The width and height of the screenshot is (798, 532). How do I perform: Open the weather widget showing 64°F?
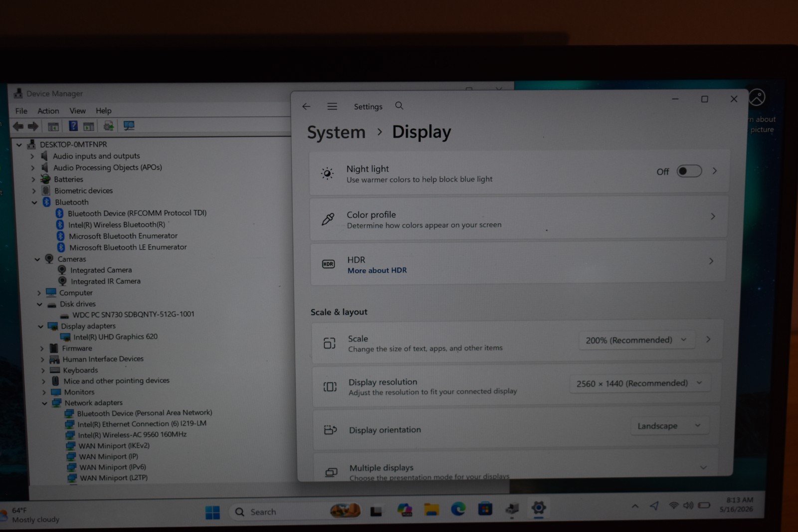tap(31, 515)
